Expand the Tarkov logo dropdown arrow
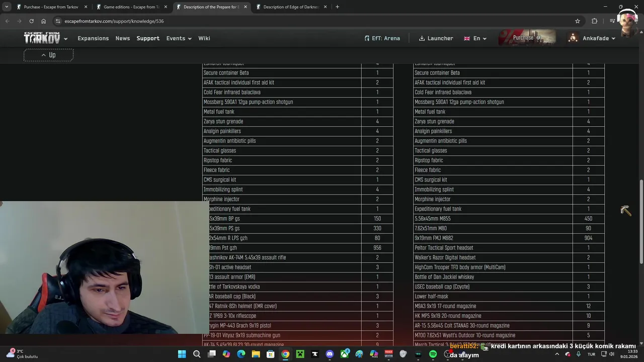Viewport: 644px width, 362px height. click(x=65, y=39)
